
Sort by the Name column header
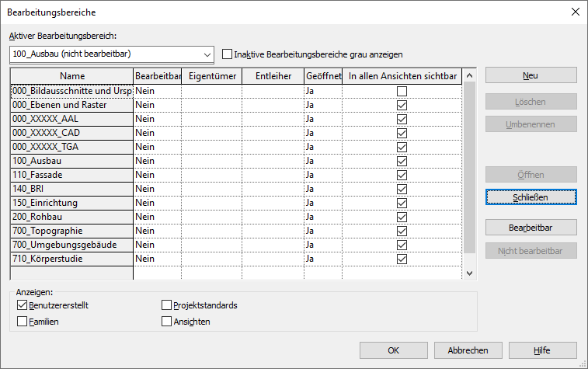pos(71,76)
